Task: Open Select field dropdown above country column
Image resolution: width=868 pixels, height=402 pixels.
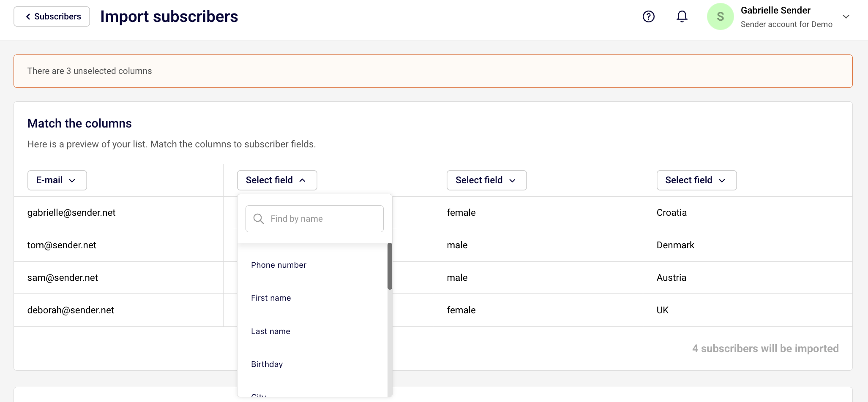Action: point(696,180)
